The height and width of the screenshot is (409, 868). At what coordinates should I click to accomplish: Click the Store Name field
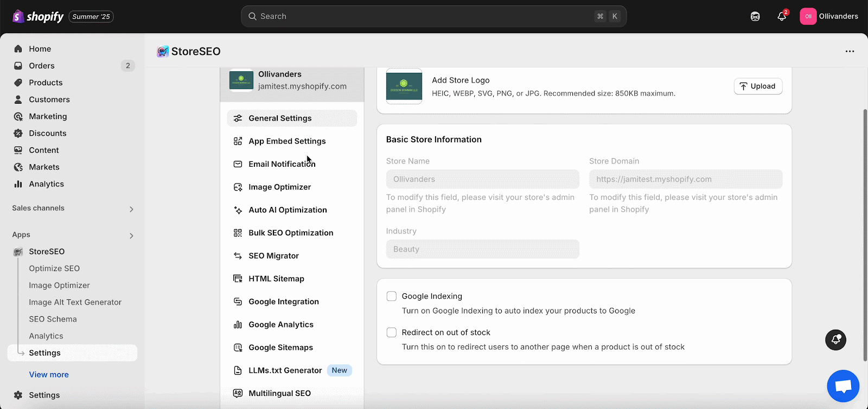tap(482, 179)
